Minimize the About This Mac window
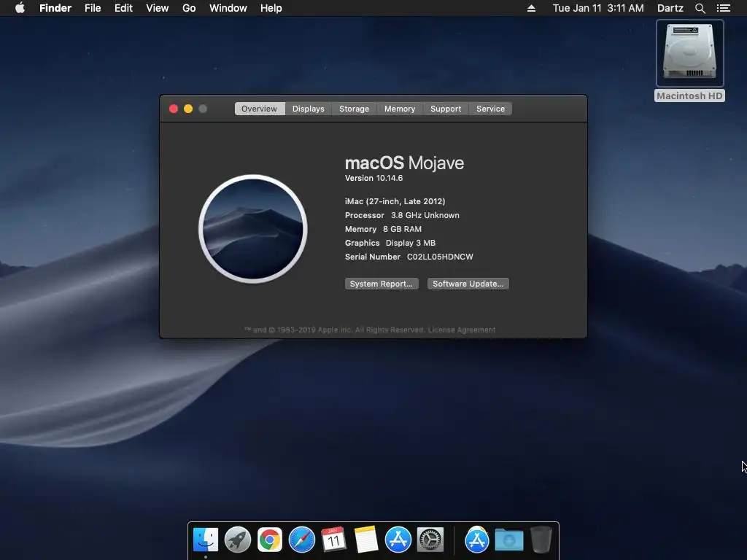The height and width of the screenshot is (560, 747). click(188, 109)
